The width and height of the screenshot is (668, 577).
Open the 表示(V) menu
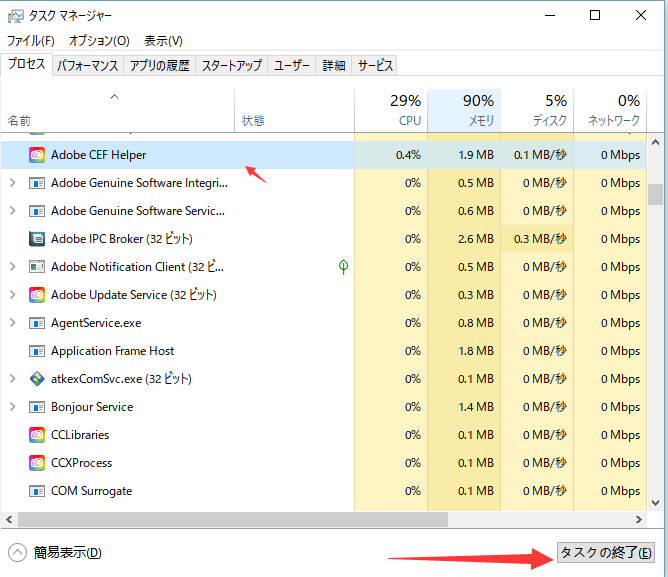tap(163, 41)
